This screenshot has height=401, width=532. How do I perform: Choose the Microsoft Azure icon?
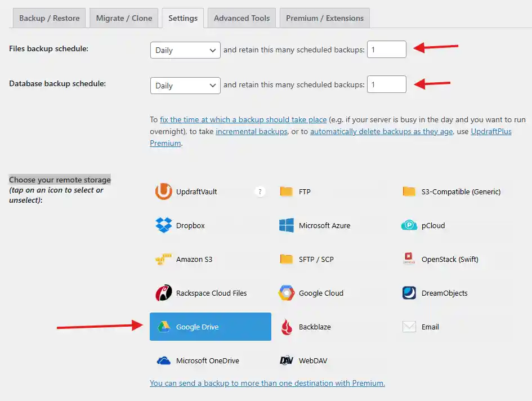pyautogui.click(x=287, y=225)
